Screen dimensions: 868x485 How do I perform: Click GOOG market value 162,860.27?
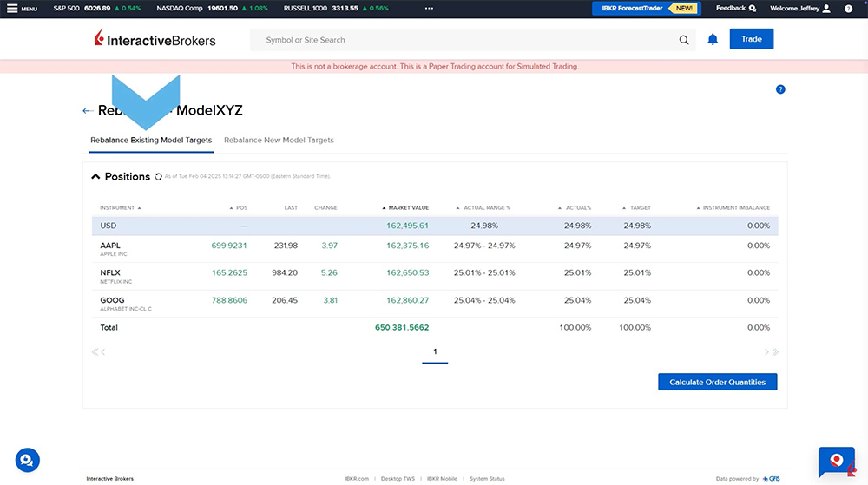click(x=407, y=300)
